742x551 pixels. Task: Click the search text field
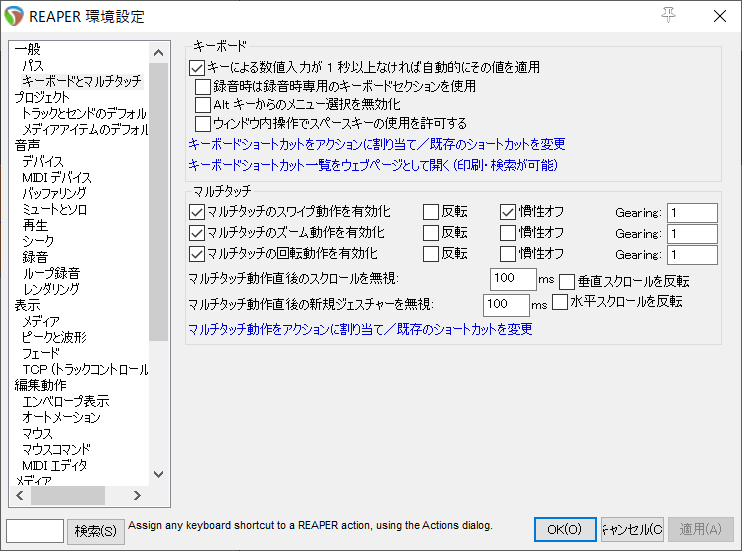click(35, 531)
